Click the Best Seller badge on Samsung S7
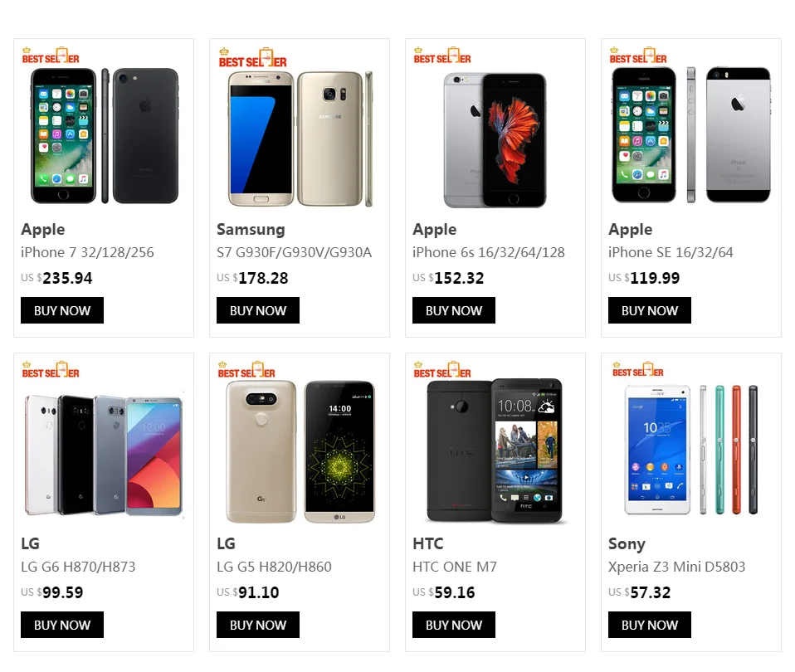The image size is (795, 672). coord(252,58)
